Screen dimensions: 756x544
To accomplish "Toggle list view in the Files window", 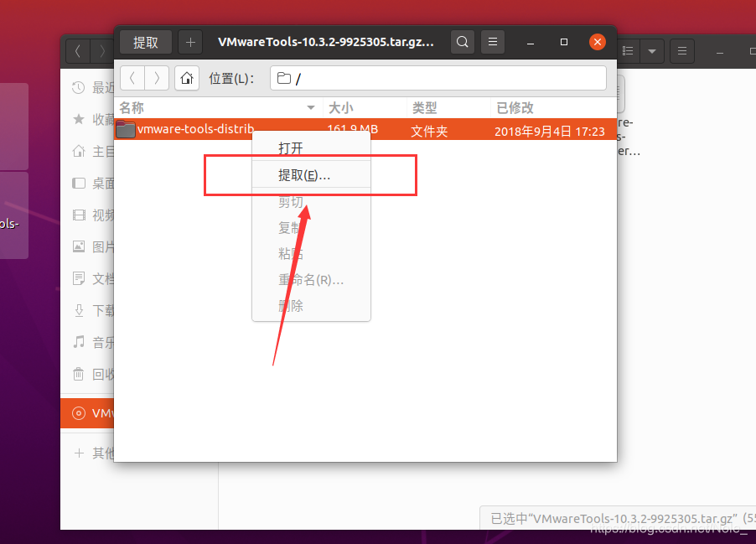I will tap(629, 51).
